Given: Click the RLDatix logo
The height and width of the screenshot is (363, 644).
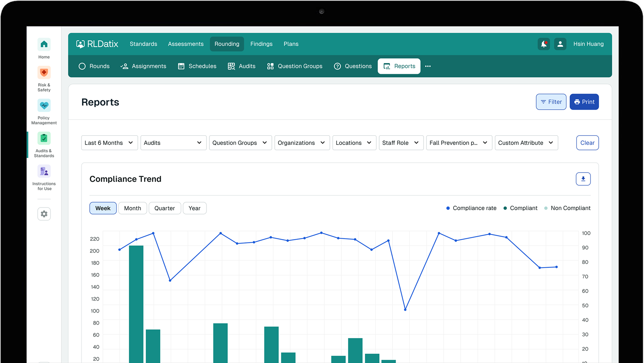Looking at the screenshot, I should [x=97, y=44].
